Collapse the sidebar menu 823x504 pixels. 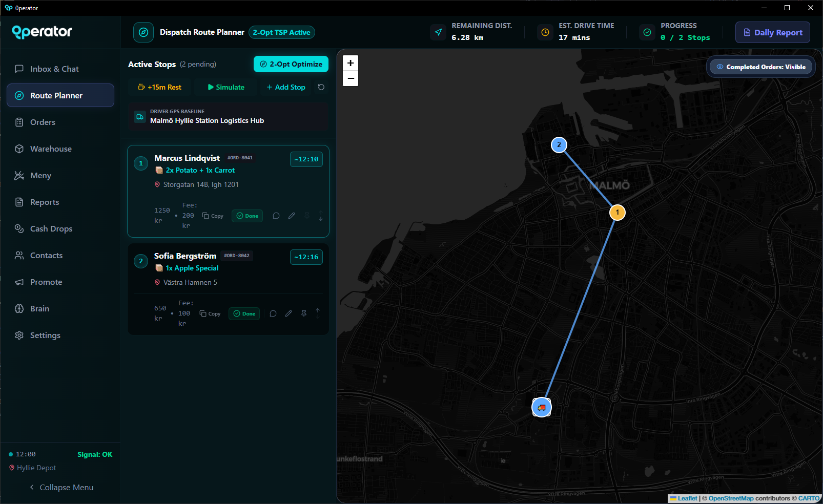pyautogui.click(x=61, y=487)
